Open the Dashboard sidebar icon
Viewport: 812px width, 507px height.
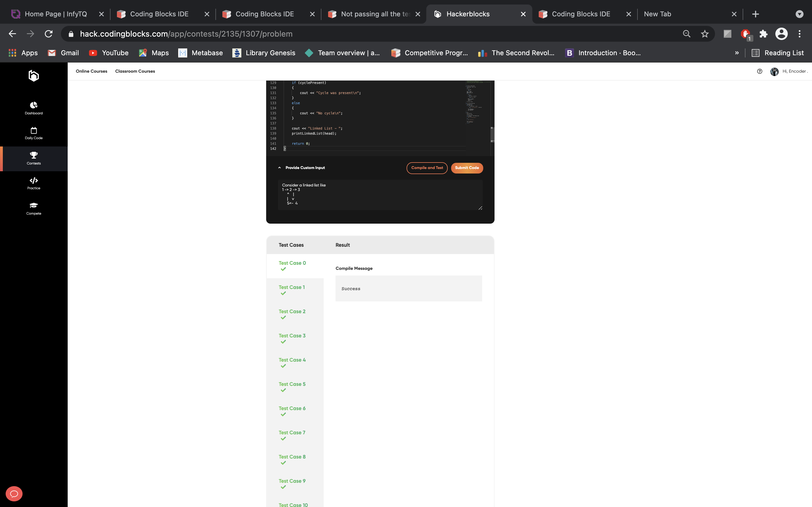[x=34, y=108]
